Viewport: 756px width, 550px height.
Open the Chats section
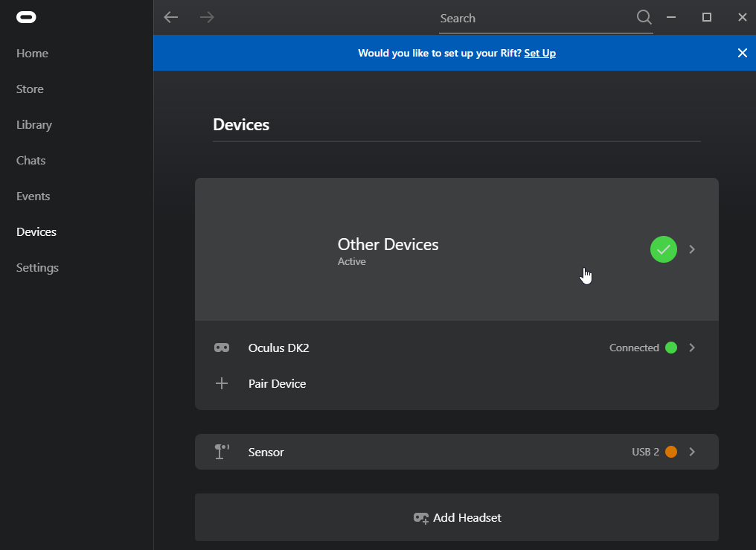pos(31,161)
